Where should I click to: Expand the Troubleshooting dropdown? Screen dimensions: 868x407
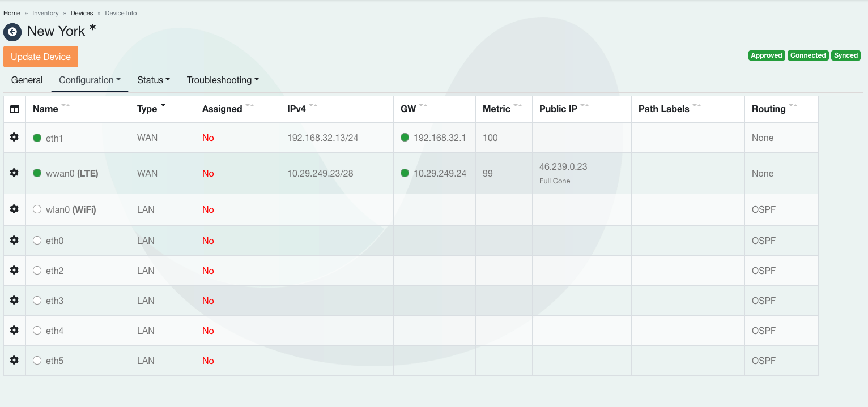click(x=223, y=80)
